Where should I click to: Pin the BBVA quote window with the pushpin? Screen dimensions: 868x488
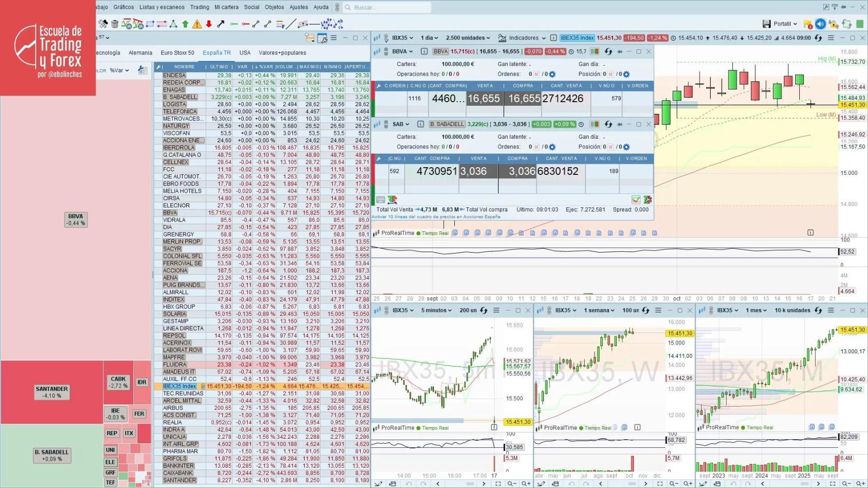pyautogui.click(x=619, y=51)
